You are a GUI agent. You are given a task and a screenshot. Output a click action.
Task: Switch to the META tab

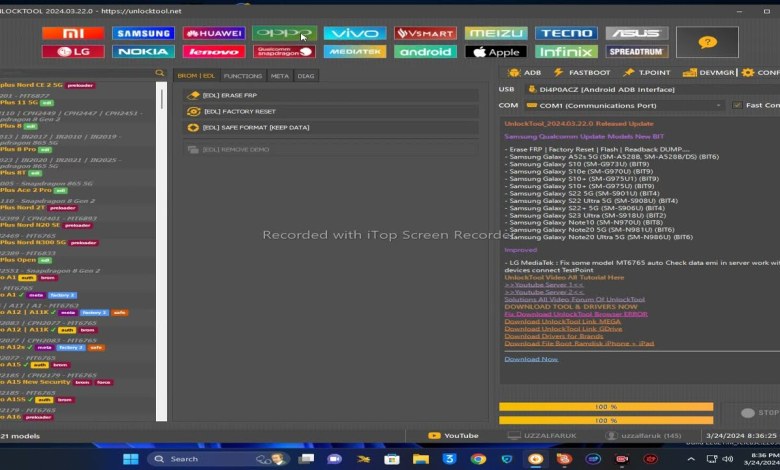tap(280, 76)
